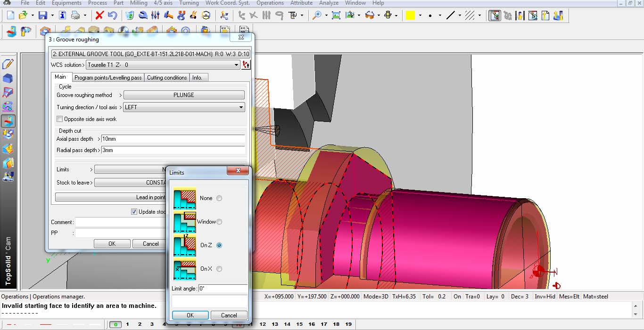Click the open folder icon
Screen dimensions: 644x330
23,16
